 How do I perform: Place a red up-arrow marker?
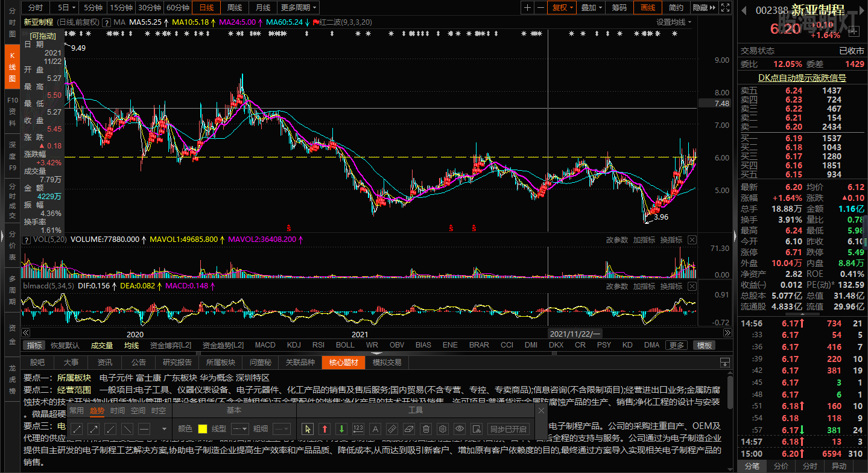[x=325, y=429]
